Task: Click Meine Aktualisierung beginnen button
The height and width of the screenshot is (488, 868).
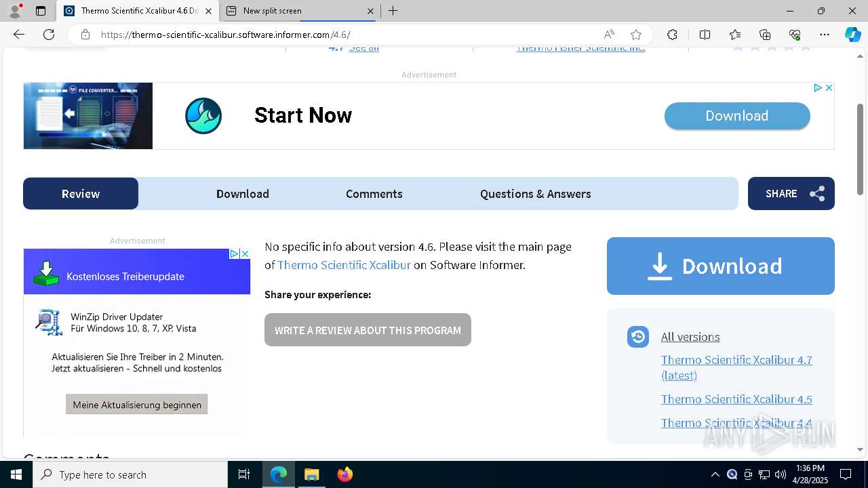Action: [137, 405]
